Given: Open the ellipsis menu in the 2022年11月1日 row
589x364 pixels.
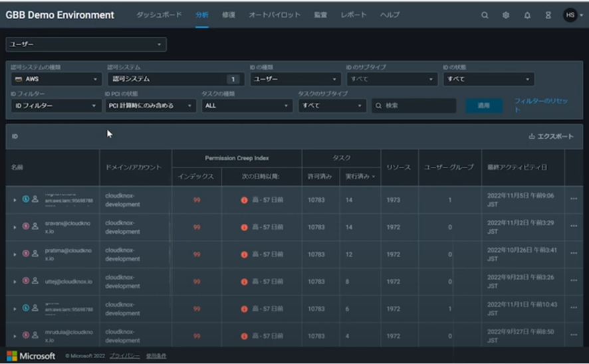Looking at the screenshot, I should [574, 308].
